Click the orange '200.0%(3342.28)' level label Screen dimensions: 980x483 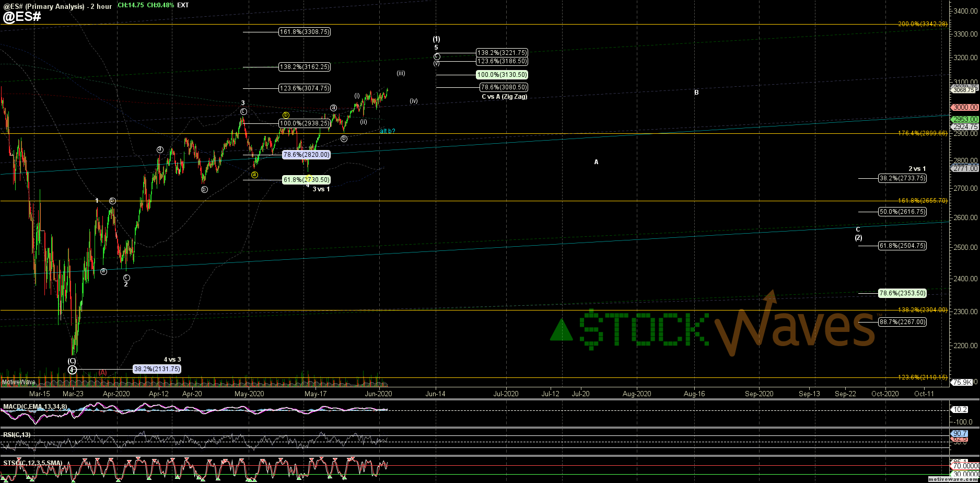[x=923, y=24]
